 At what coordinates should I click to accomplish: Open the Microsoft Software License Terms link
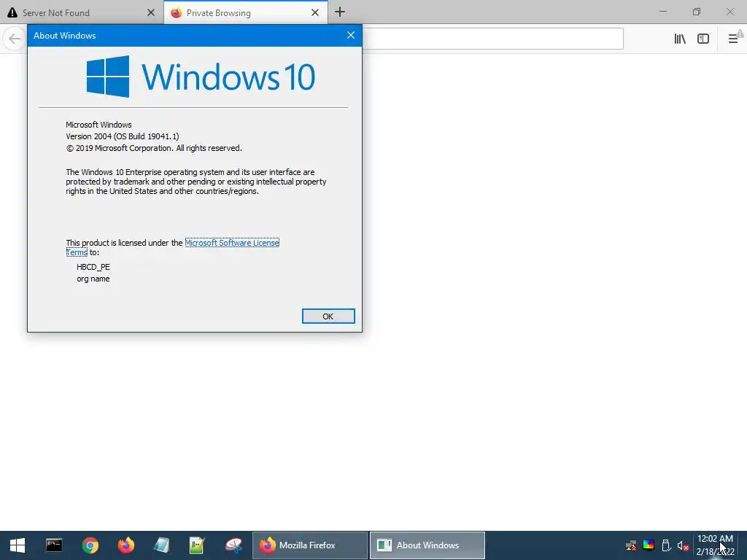[232, 243]
